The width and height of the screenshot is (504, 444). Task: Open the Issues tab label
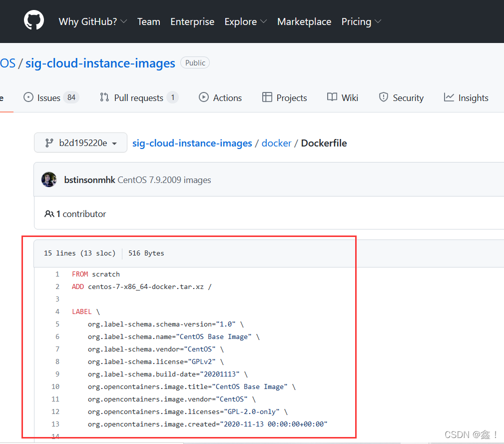pyautogui.click(x=48, y=98)
